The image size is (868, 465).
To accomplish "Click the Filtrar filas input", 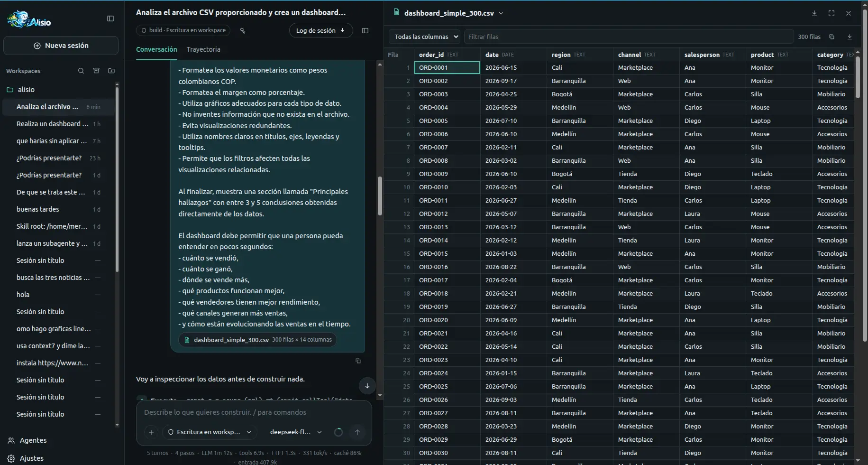I will (629, 37).
